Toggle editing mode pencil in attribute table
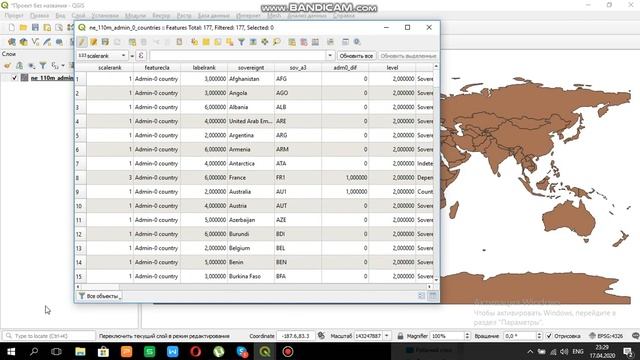This screenshot has height=360, width=640. tap(82, 42)
